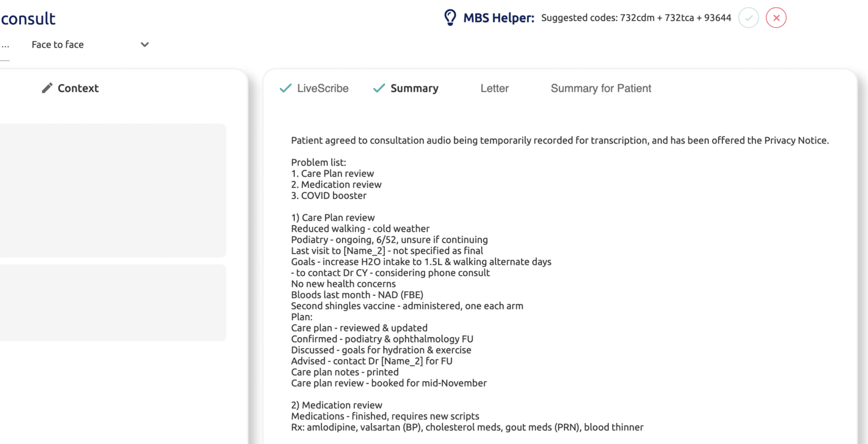Click the upper grey context text box

pos(113,190)
